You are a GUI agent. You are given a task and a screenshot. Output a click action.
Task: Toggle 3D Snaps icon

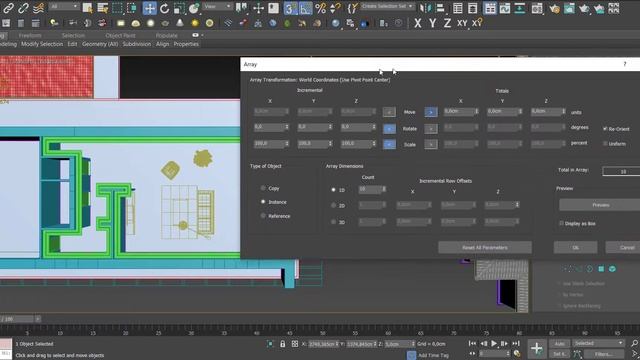[290, 8]
